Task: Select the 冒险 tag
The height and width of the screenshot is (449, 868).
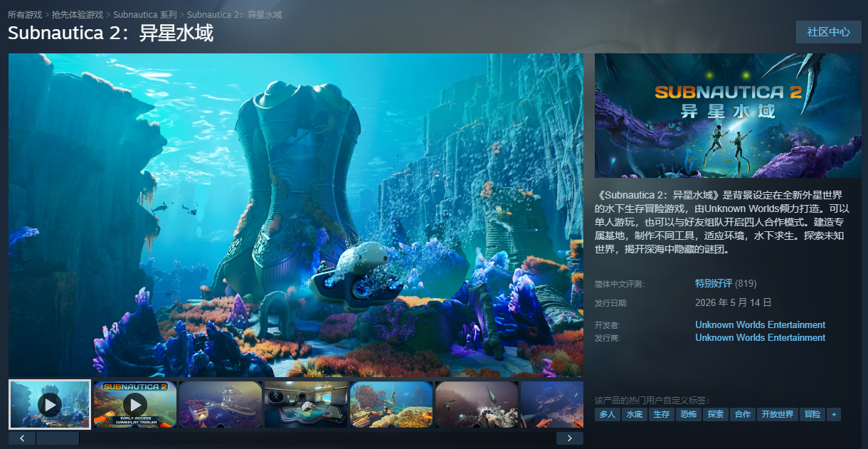Action: (x=813, y=414)
